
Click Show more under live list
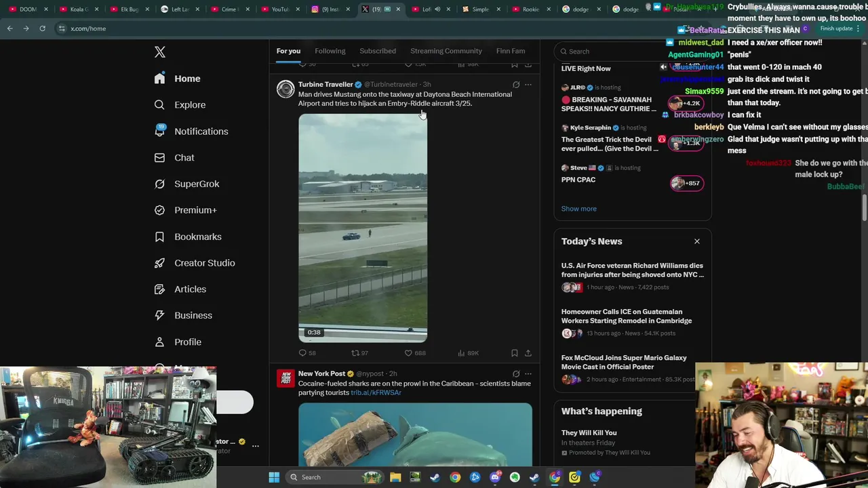click(579, 209)
